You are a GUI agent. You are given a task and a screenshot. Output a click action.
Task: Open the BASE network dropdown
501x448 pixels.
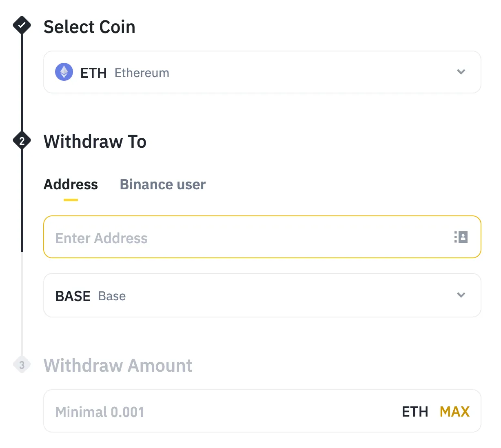click(x=262, y=295)
